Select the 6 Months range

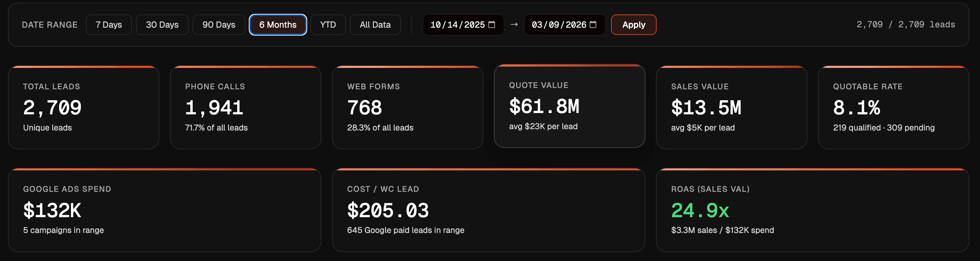pos(278,25)
